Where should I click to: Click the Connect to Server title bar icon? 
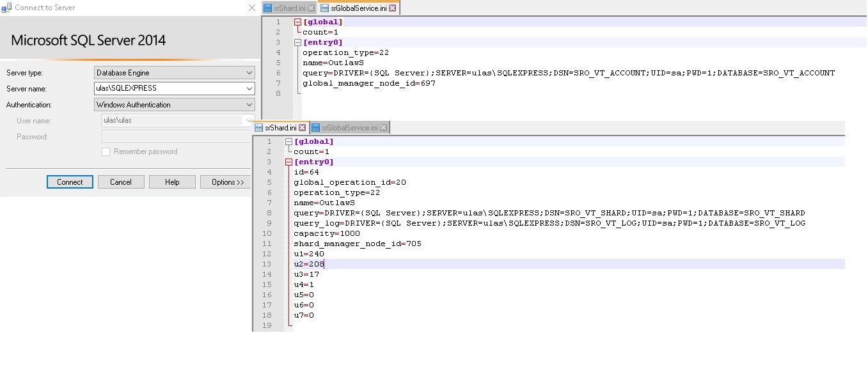[x=7, y=8]
